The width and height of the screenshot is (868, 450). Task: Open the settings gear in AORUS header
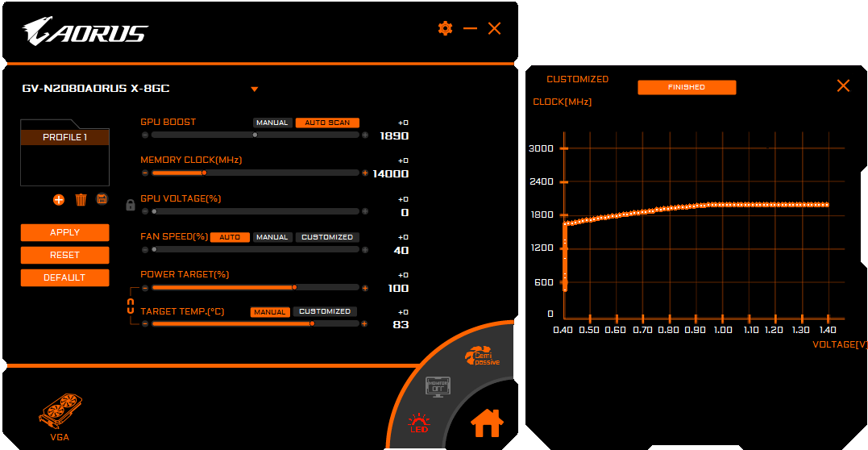coord(445,28)
